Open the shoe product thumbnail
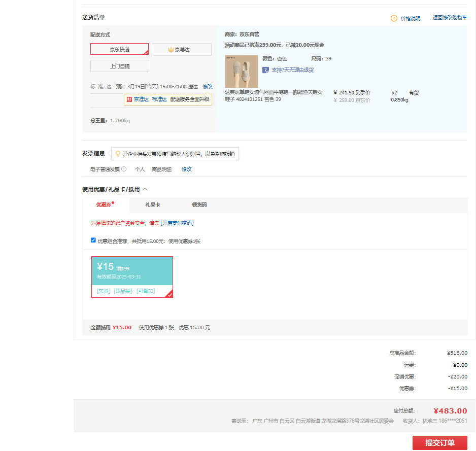Viewport: 476px width, 451px height. coord(241,71)
